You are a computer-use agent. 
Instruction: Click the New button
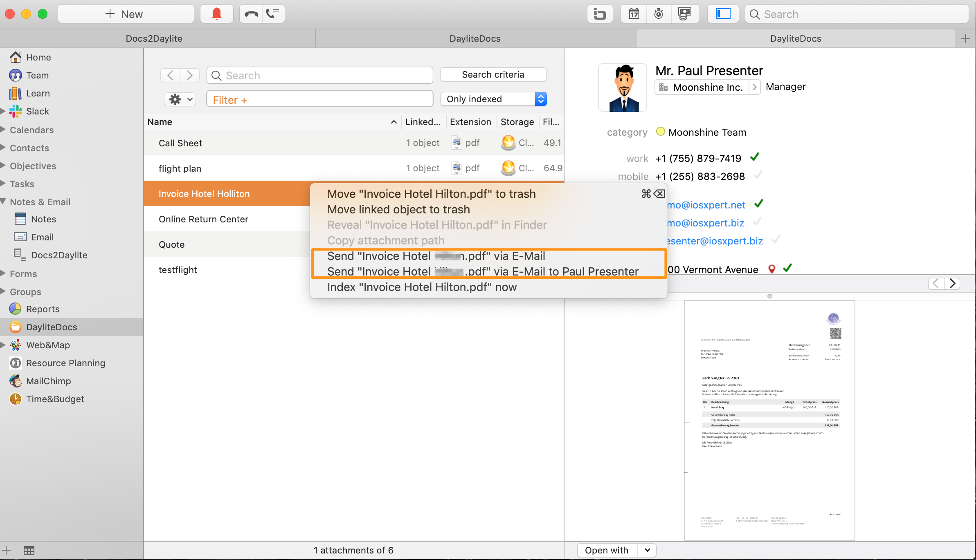126,14
